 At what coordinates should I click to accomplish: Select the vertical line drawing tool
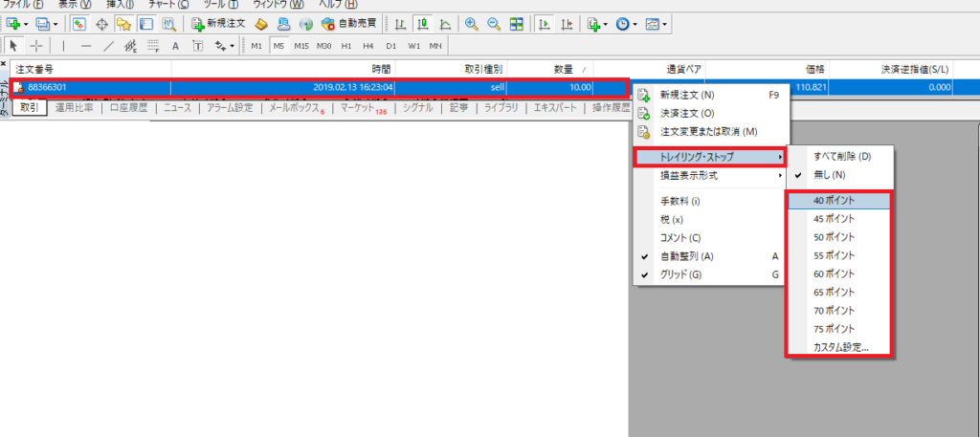pyautogui.click(x=63, y=45)
